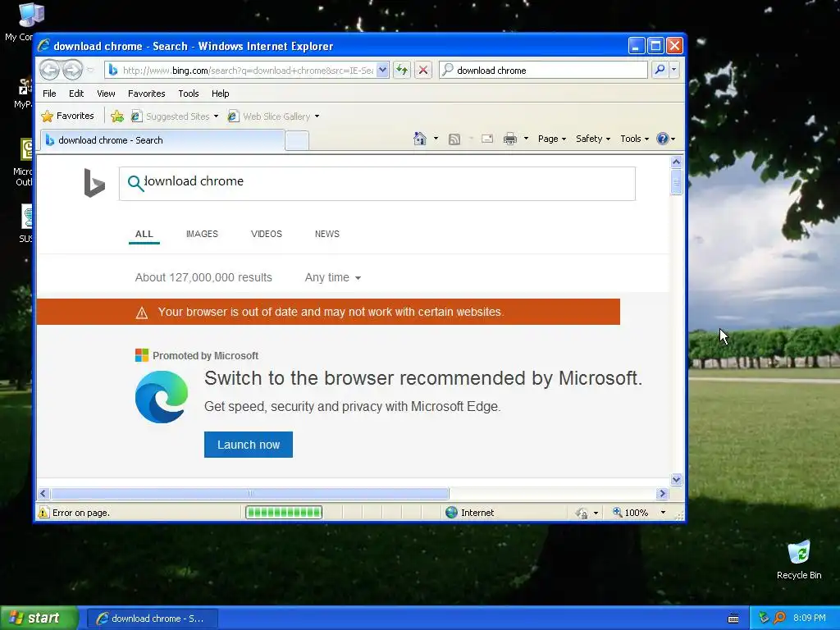
Task: Open the View menu
Action: [x=106, y=94]
